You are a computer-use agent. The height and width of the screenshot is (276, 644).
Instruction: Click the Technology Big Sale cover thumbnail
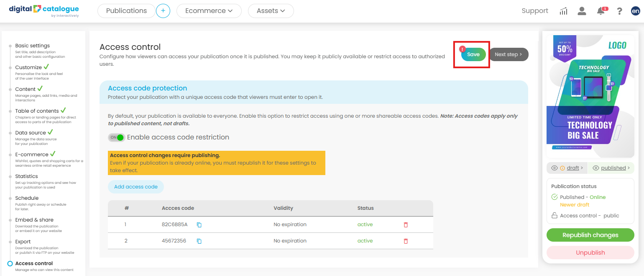590,95
